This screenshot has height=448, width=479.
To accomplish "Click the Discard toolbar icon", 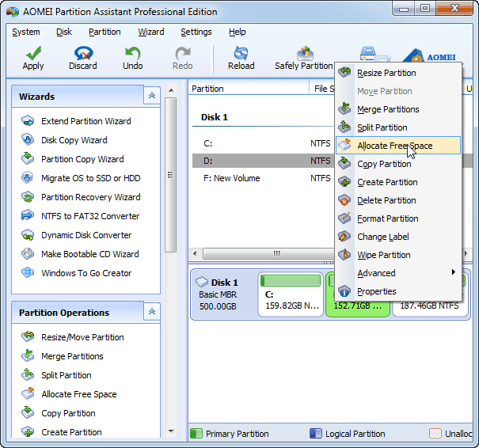I will click(83, 54).
